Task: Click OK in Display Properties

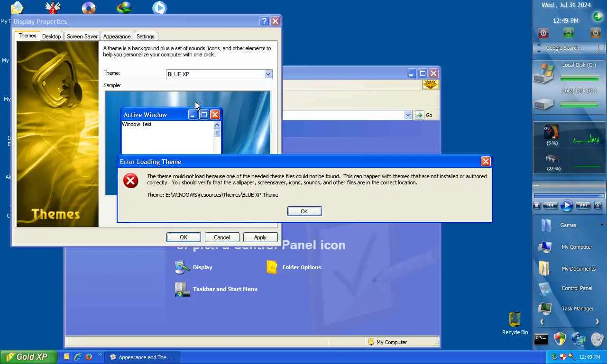Action: point(184,237)
